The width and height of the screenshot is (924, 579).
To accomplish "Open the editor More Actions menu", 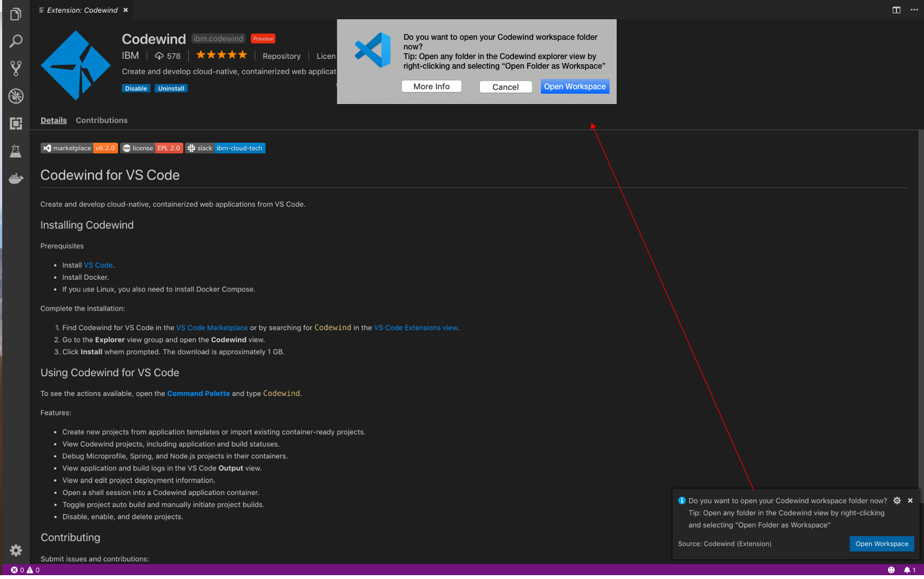I will point(914,10).
